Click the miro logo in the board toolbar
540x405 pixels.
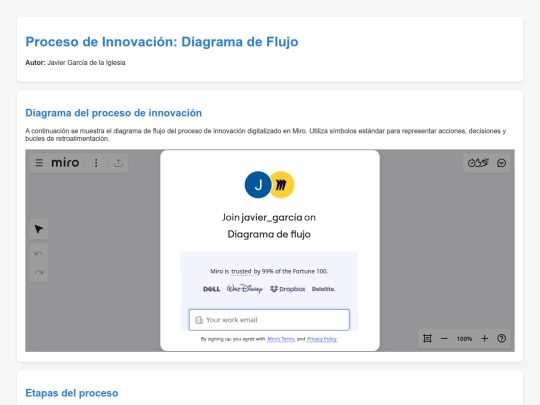[x=65, y=163]
